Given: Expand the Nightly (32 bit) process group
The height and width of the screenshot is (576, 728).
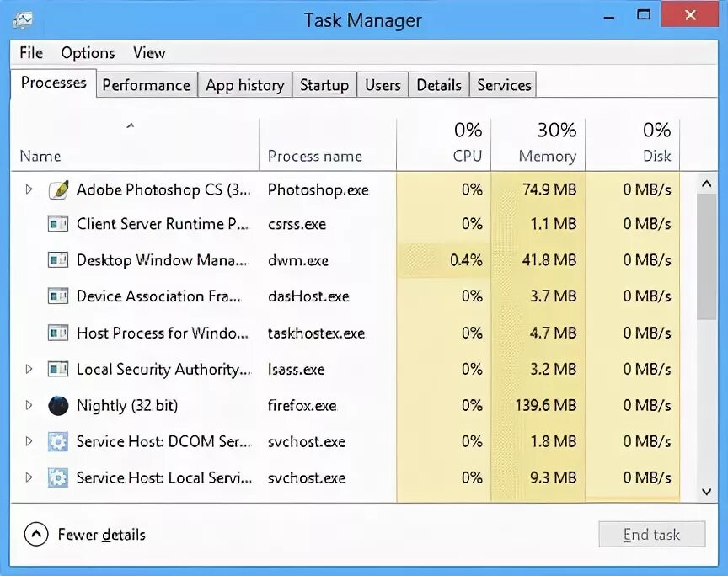Looking at the screenshot, I should 29,405.
